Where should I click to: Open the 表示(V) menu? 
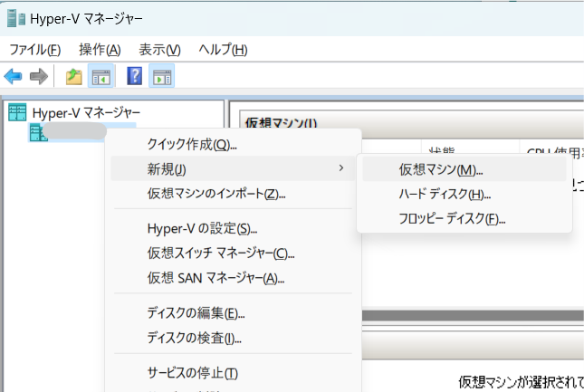coord(159,50)
